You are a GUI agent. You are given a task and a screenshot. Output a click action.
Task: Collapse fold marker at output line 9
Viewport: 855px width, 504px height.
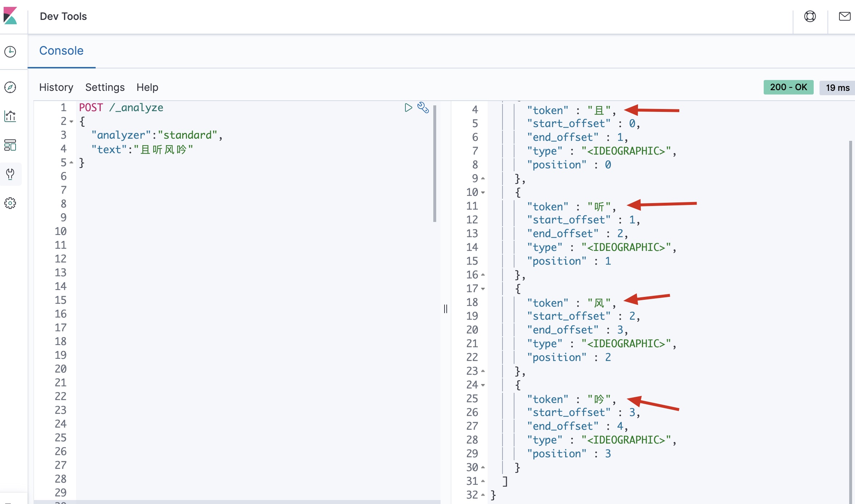[x=483, y=178]
